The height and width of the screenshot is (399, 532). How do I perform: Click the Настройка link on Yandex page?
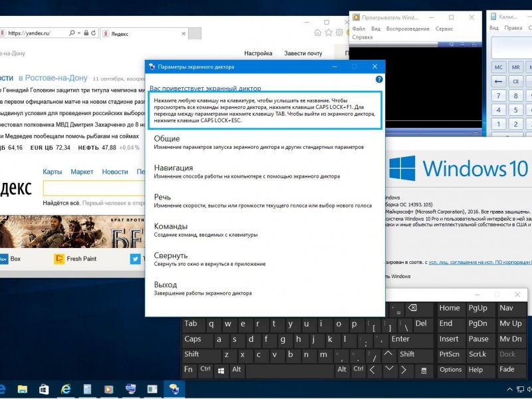258,53
